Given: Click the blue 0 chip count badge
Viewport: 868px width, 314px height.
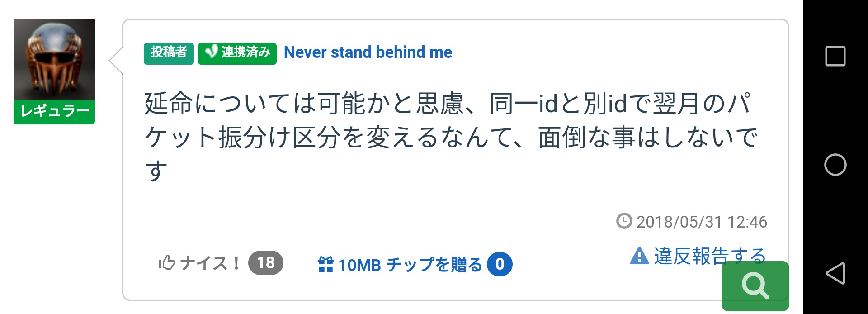Looking at the screenshot, I should pyautogui.click(x=500, y=264).
